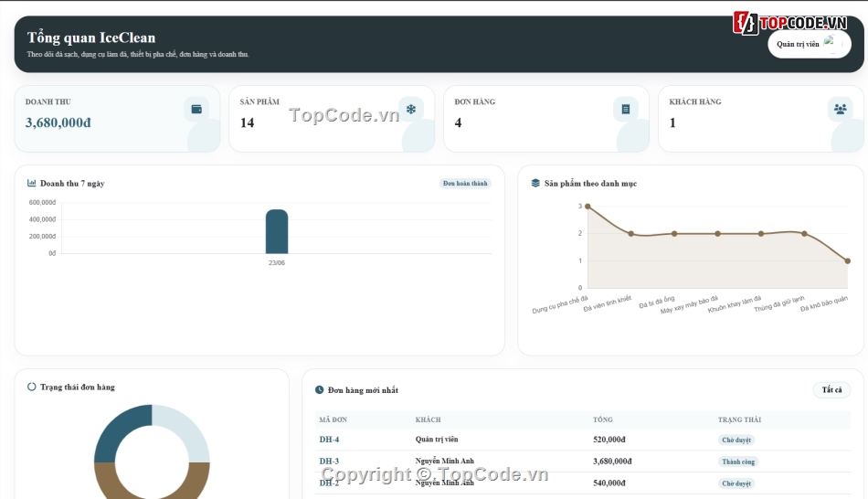Screen dimensions: 868x499
Task: Click the Thành công status badge of DH-3
Action: coord(738,462)
